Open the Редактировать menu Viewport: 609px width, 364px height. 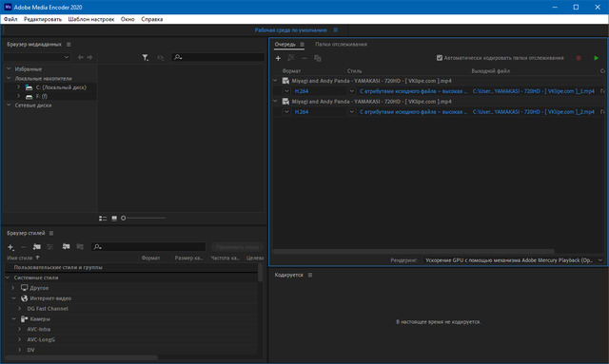click(x=43, y=19)
